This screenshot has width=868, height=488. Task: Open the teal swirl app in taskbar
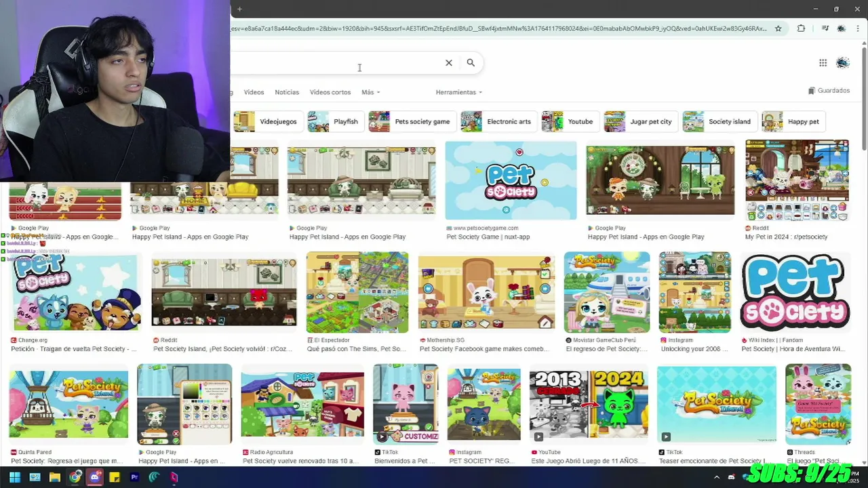(154, 477)
